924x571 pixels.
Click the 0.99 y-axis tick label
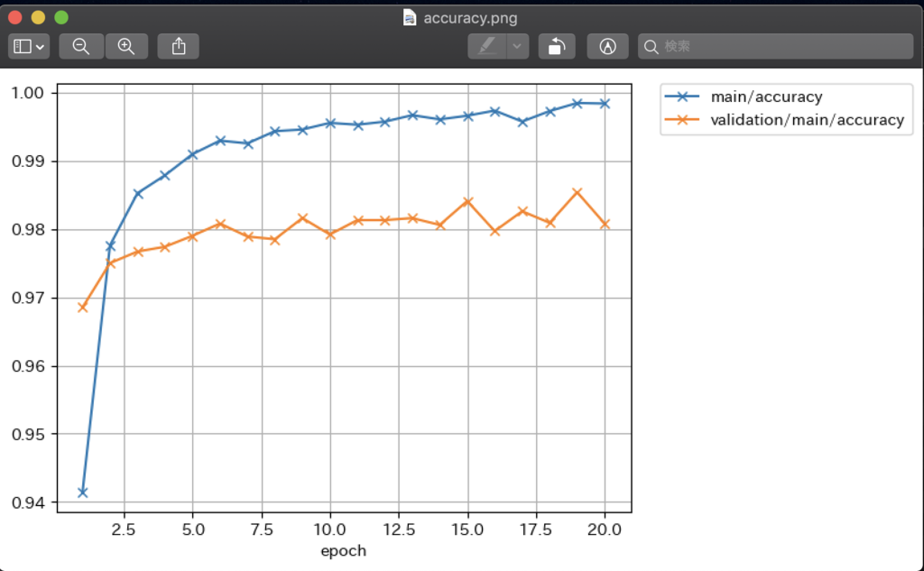28,161
